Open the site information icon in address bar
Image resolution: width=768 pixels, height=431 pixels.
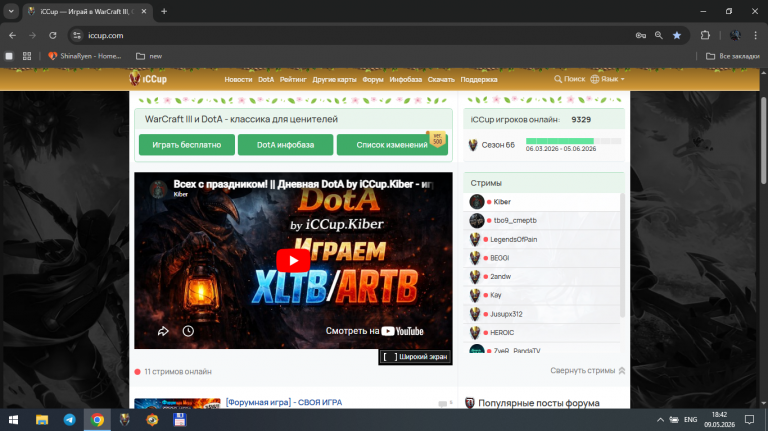click(77, 35)
